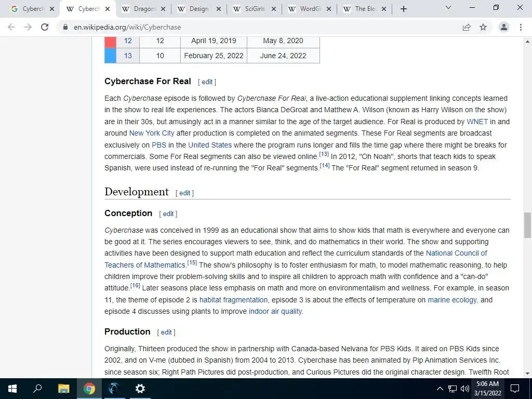Follow the New York City link
532x399 pixels.
[152, 133]
